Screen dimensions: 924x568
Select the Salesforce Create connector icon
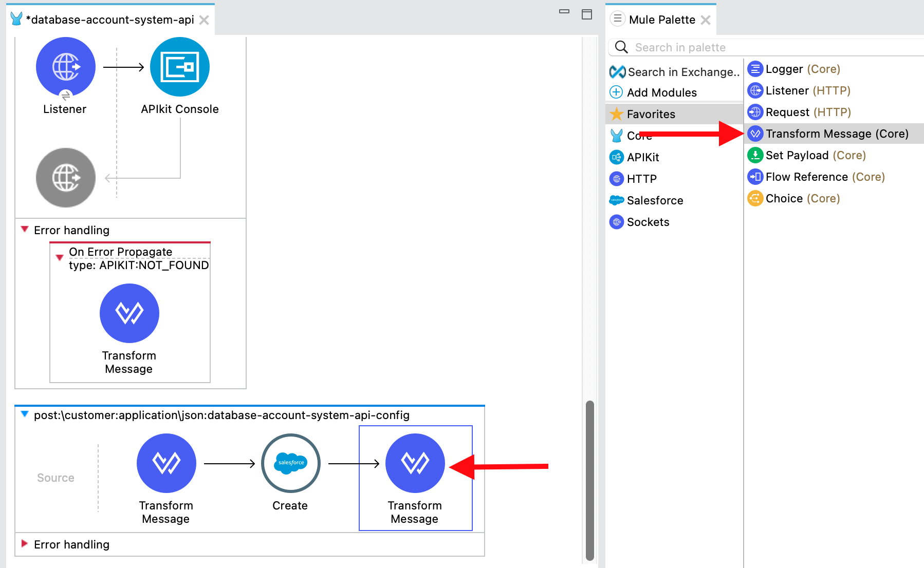pos(290,463)
